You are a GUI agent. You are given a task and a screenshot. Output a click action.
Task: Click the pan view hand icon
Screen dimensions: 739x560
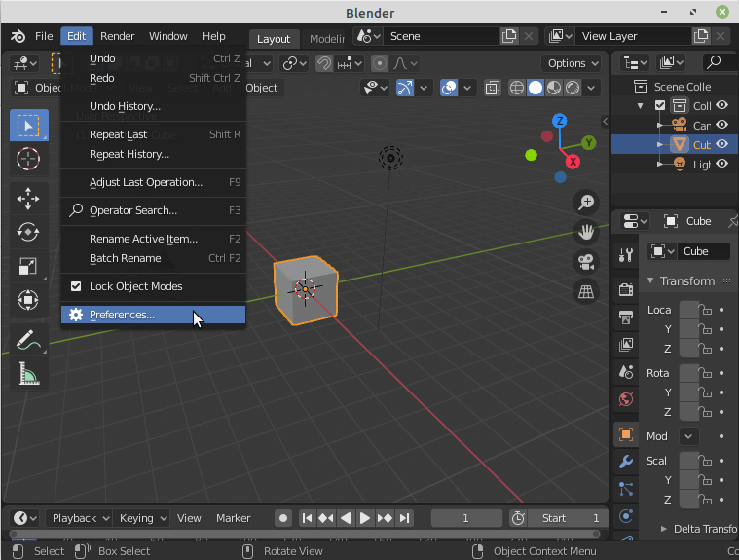tap(586, 233)
